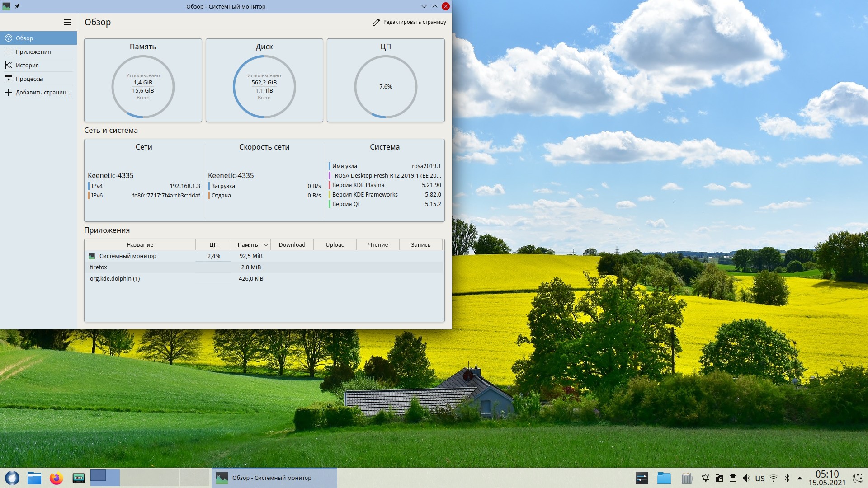Click the CPU column header
Screen dimensions: 868x488
pyautogui.click(x=213, y=245)
